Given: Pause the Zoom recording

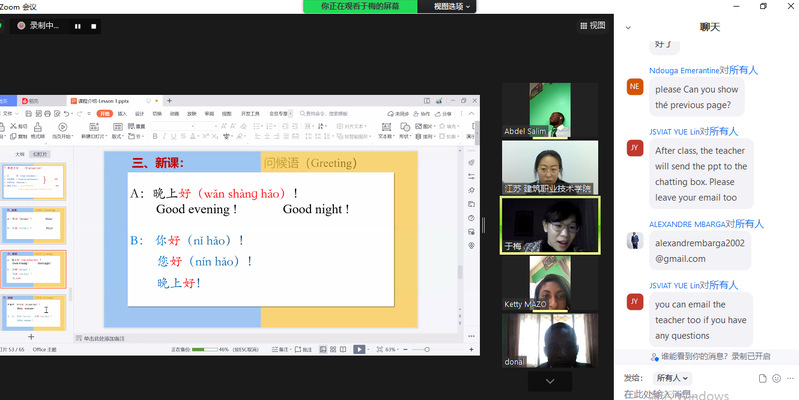Looking at the screenshot, I should [x=77, y=26].
